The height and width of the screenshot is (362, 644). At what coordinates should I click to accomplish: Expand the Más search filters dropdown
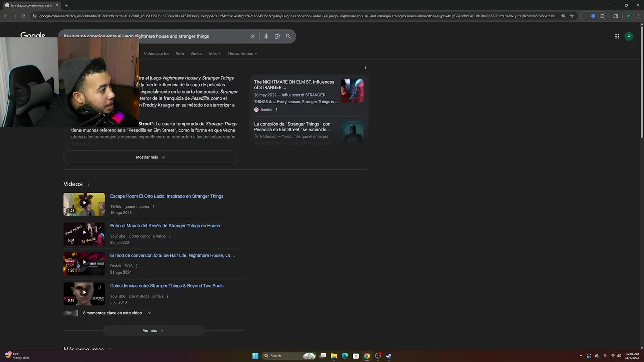[x=215, y=54]
